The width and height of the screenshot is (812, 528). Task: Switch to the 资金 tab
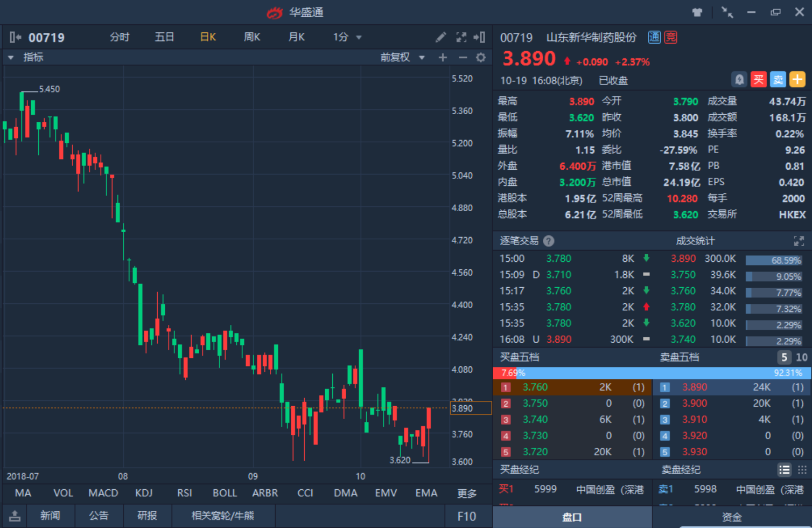pos(731,517)
